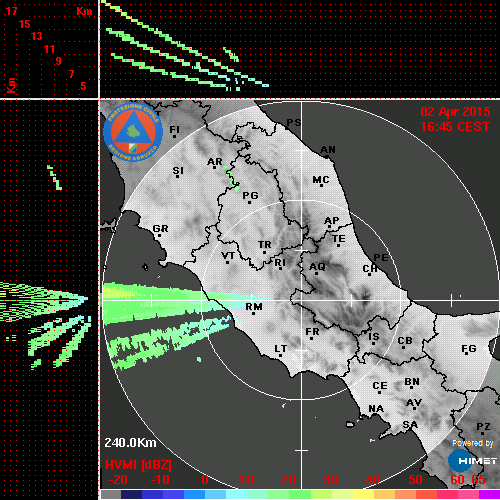Click the LT city label on map
500x500 pixels.
pyautogui.click(x=280, y=349)
